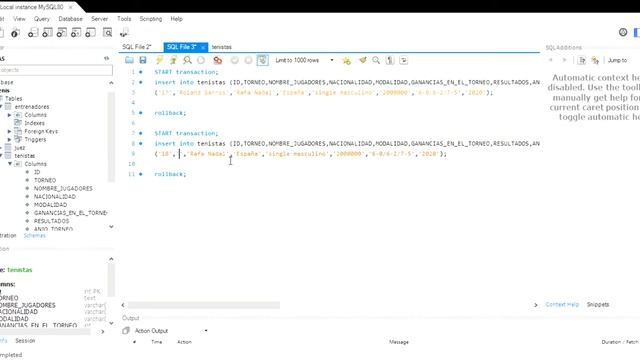Toggle the invisible characters icon
The image size is (640, 360).
[390, 60]
